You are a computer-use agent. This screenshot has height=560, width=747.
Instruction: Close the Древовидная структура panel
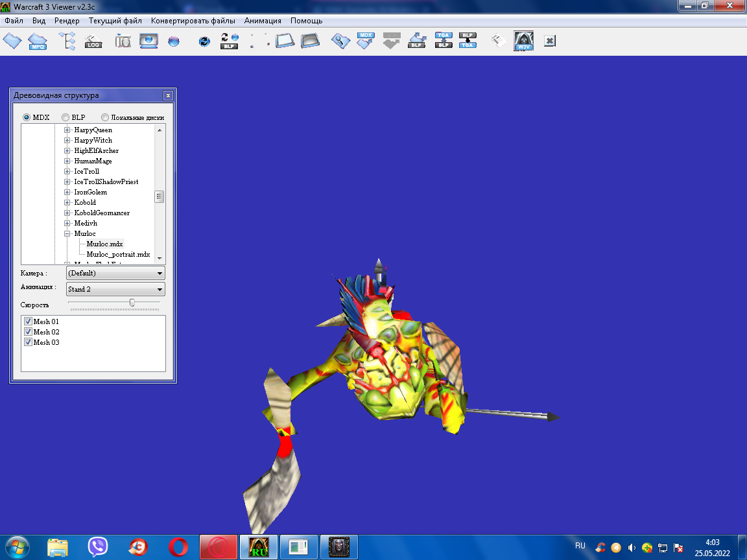point(168,96)
